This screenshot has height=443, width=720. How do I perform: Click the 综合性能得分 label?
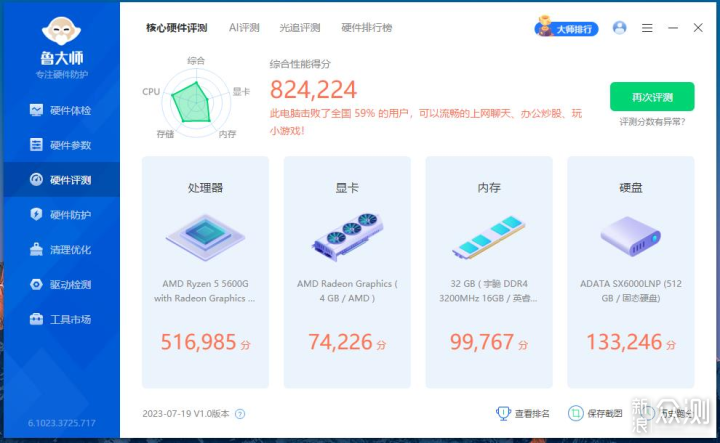[x=300, y=64]
